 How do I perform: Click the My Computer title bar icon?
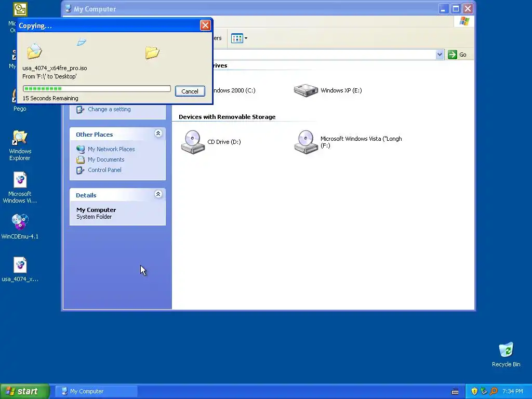pos(68,9)
